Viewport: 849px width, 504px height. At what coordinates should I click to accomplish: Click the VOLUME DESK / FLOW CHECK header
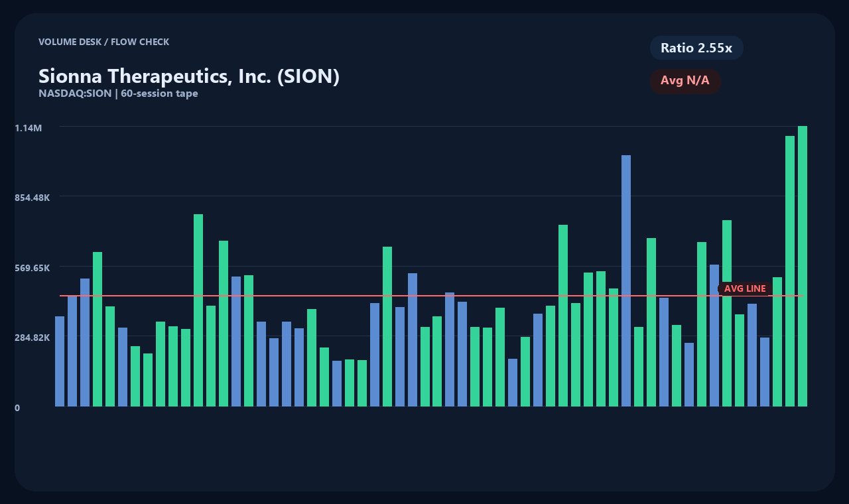[103, 42]
